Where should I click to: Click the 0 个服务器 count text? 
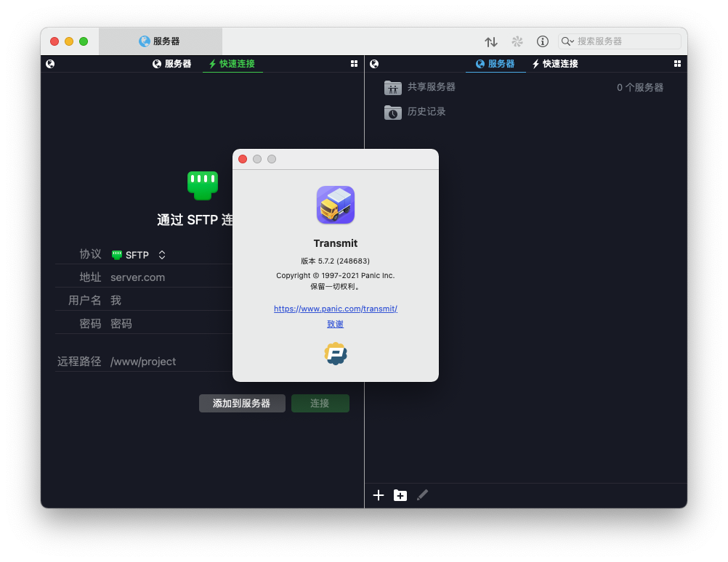click(x=640, y=87)
